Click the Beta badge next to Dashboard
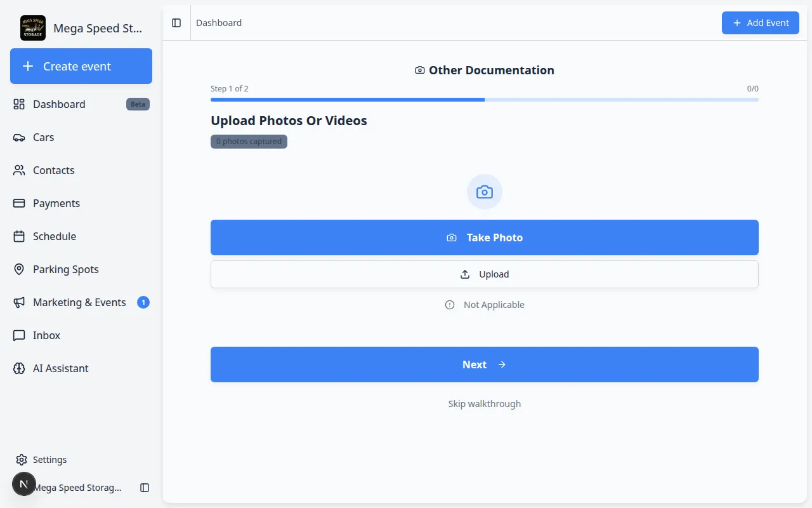Image resolution: width=812 pixels, height=508 pixels. pyautogui.click(x=138, y=104)
